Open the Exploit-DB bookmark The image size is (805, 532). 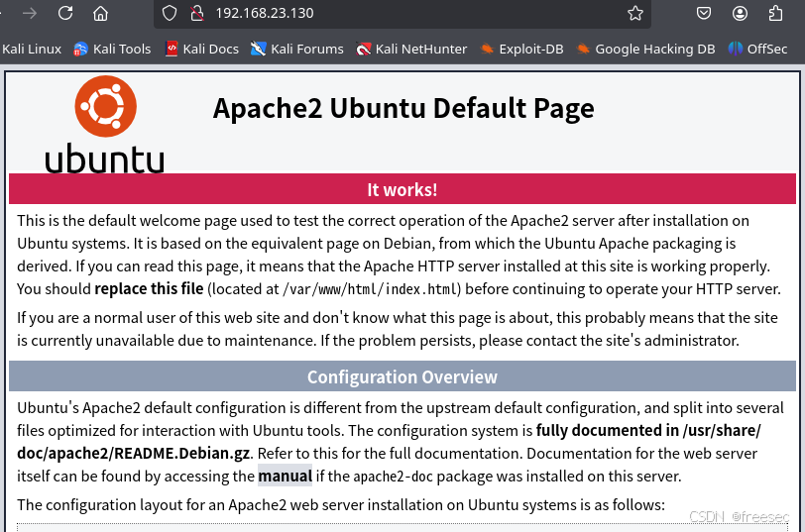(x=521, y=50)
